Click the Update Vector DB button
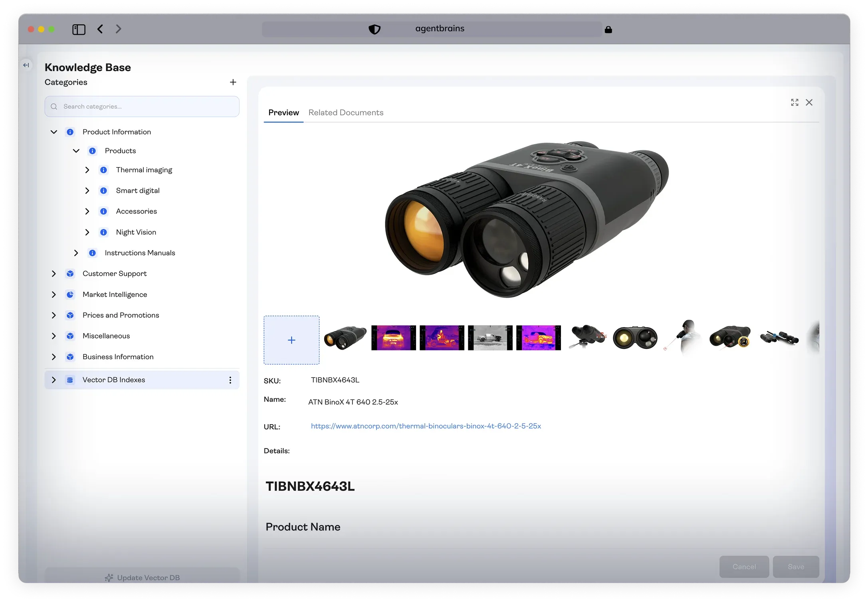Screen dimensions: 868x603 pos(142,577)
